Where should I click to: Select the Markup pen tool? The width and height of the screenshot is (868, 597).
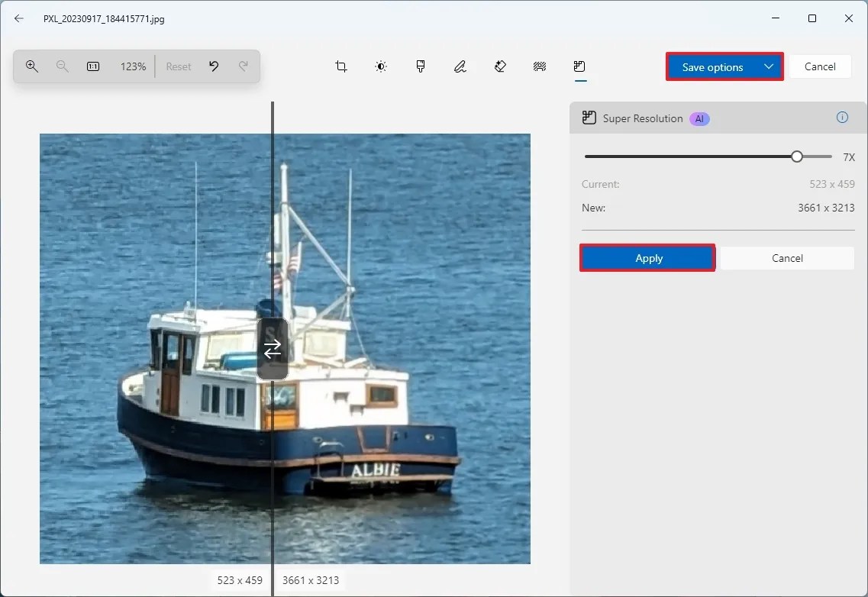460,66
